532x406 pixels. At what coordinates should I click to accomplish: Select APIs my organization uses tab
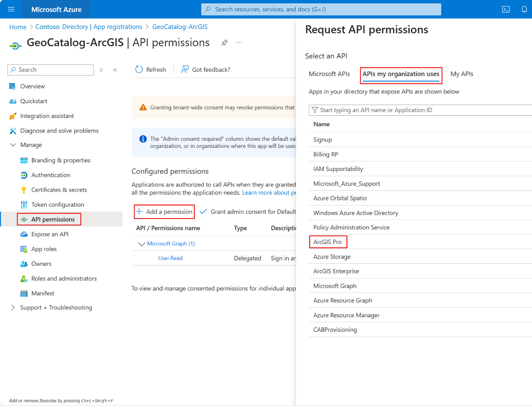401,74
